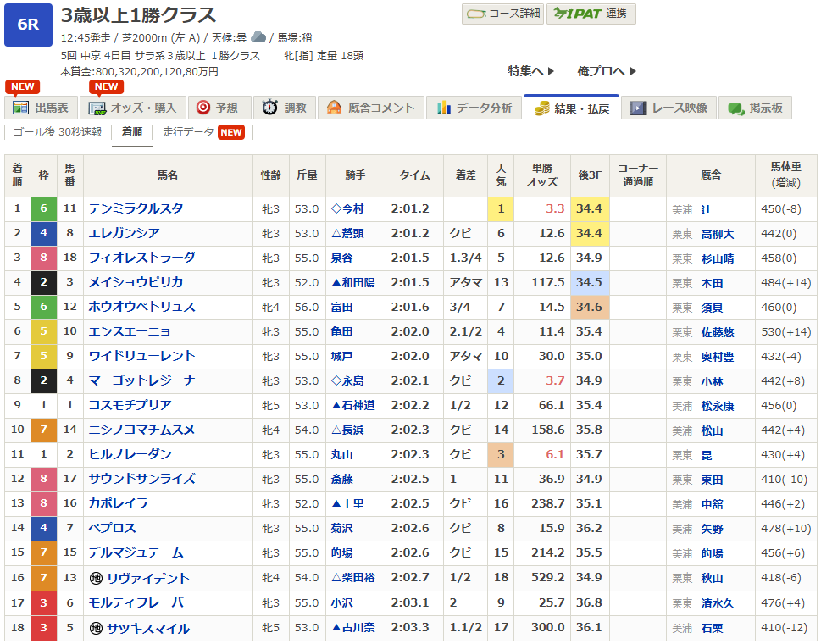Open trainer 高柳大's profile link

click(x=718, y=233)
